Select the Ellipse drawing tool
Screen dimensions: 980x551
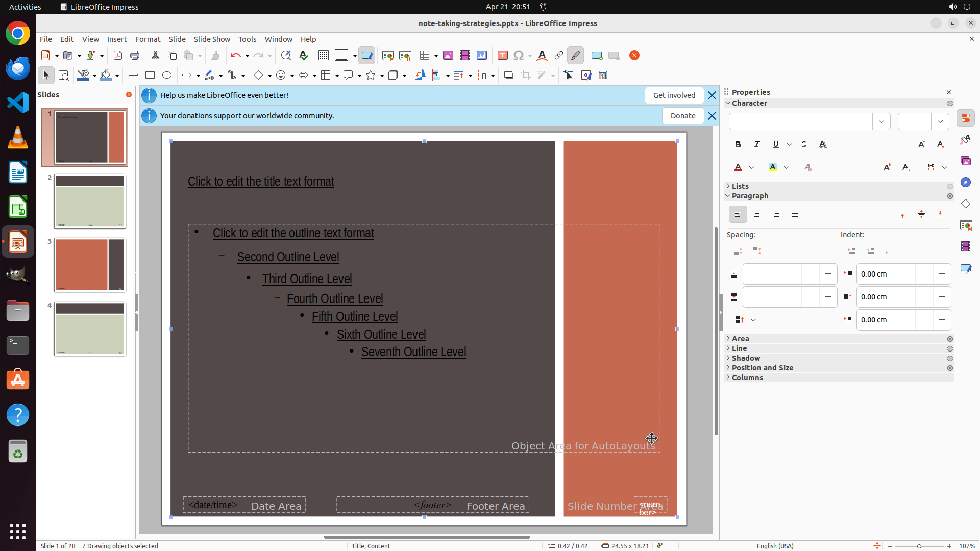coord(167,76)
